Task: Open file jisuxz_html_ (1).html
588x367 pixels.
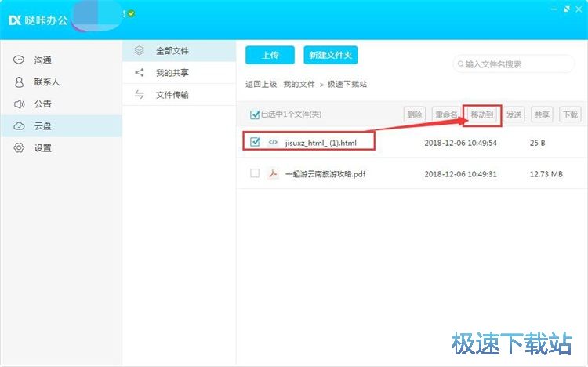Action: [321, 143]
